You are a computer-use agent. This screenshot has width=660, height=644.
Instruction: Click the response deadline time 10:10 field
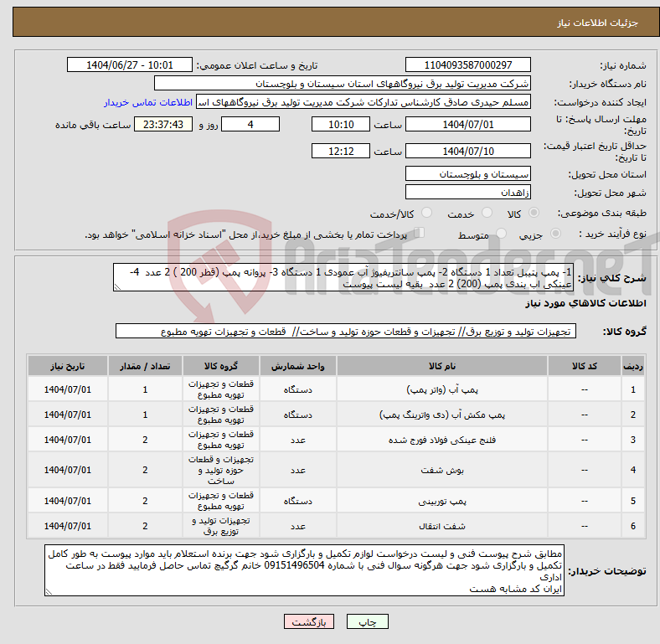pyautogui.click(x=341, y=124)
